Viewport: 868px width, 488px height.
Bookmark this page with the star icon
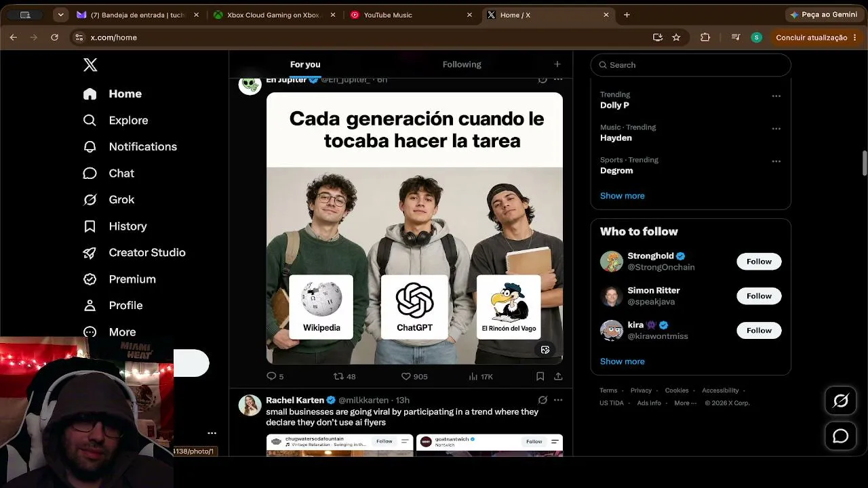(x=676, y=37)
